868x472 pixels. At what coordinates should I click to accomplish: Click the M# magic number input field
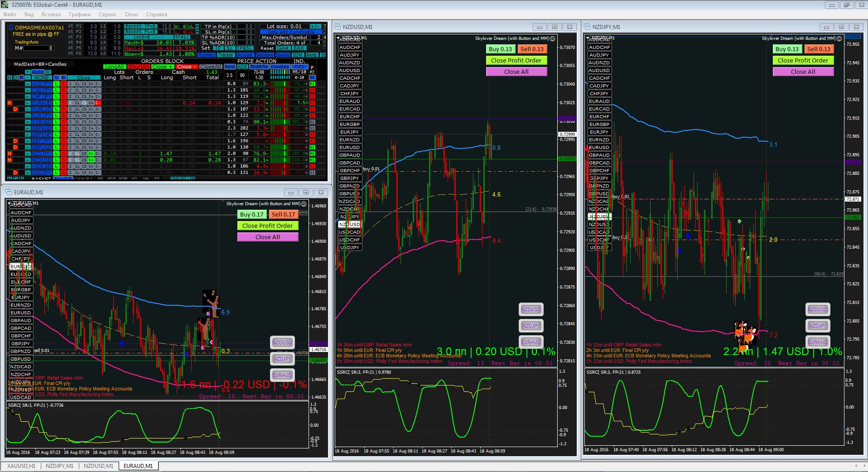pyautogui.click(x=39, y=48)
